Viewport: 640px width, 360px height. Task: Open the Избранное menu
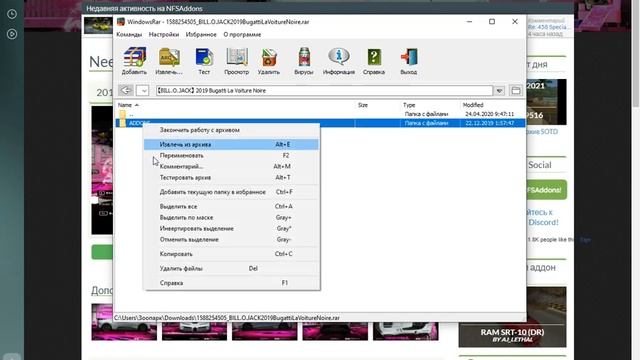coord(201,35)
